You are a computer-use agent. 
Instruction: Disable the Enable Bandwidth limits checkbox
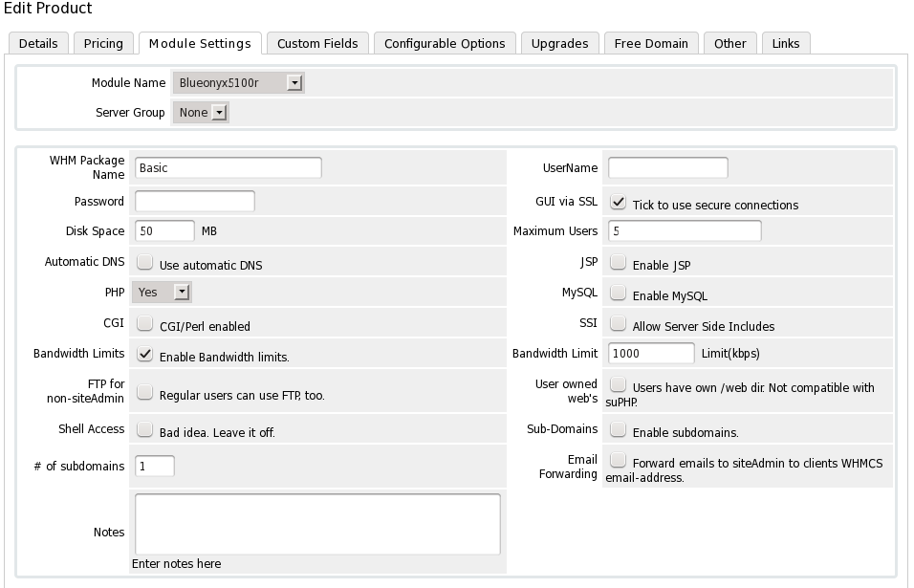[144, 354]
